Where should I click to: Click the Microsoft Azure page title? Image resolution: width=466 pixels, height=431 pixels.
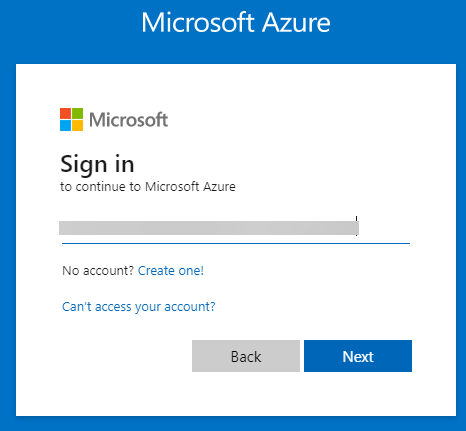(x=236, y=23)
